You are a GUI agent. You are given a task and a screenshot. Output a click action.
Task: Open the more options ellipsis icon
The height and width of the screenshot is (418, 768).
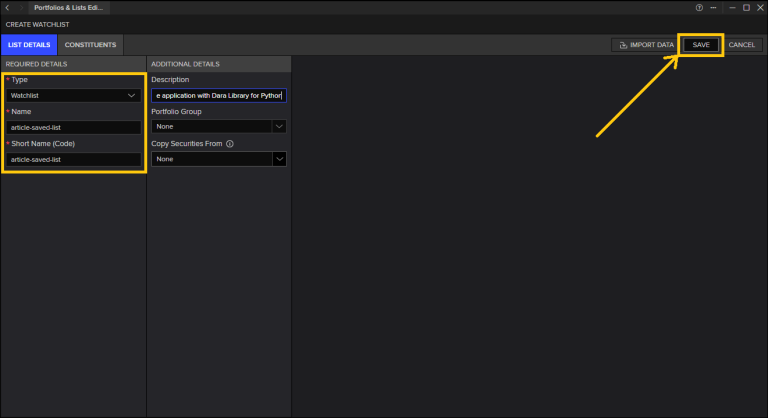coord(713,8)
